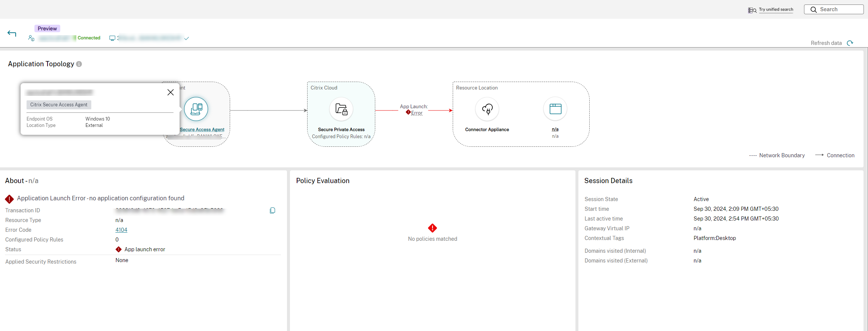Click Try unified search link

pyautogui.click(x=776, y=9)
